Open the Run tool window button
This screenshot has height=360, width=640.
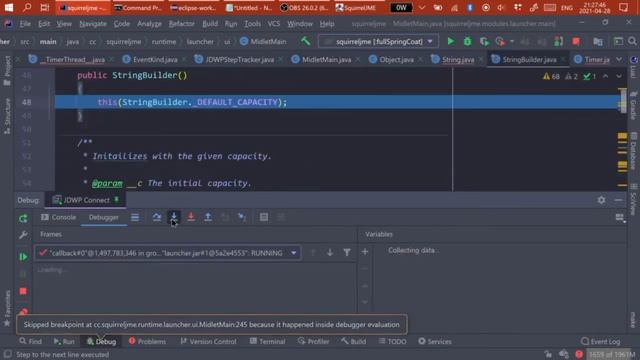pos(64,341)
